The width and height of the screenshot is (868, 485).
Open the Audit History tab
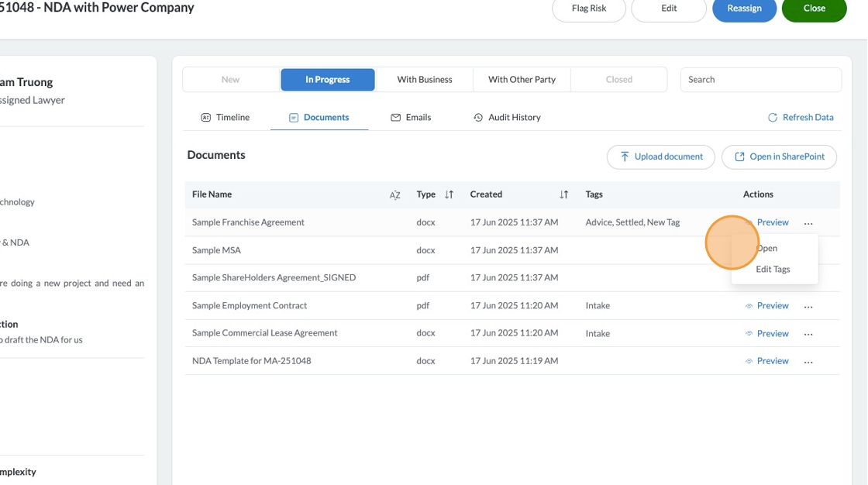507,118
